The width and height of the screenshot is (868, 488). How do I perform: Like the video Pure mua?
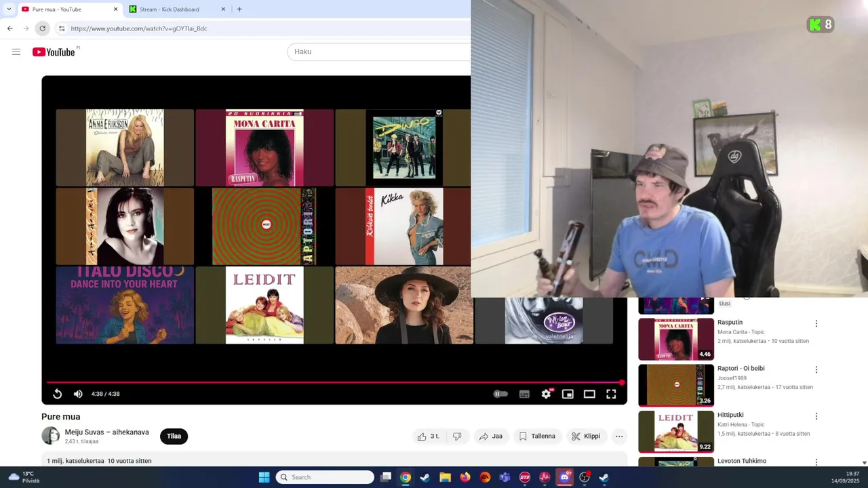pyautogui.click(x=429, y=436)
